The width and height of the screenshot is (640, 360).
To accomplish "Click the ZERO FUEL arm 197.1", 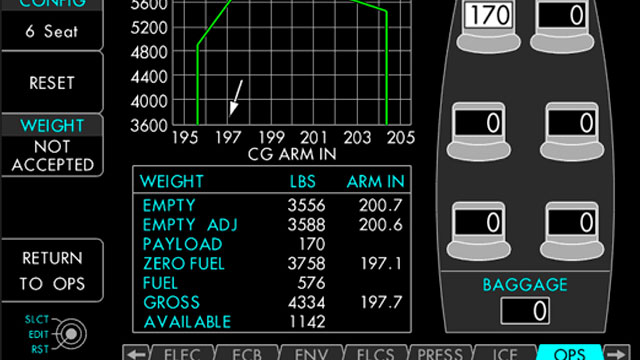I will point(381,264).
